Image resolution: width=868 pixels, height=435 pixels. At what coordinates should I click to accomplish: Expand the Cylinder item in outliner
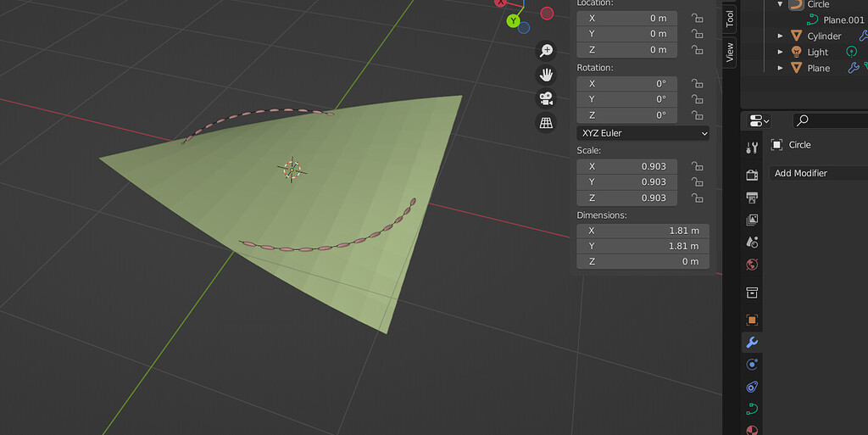click(x=780, y=36)
